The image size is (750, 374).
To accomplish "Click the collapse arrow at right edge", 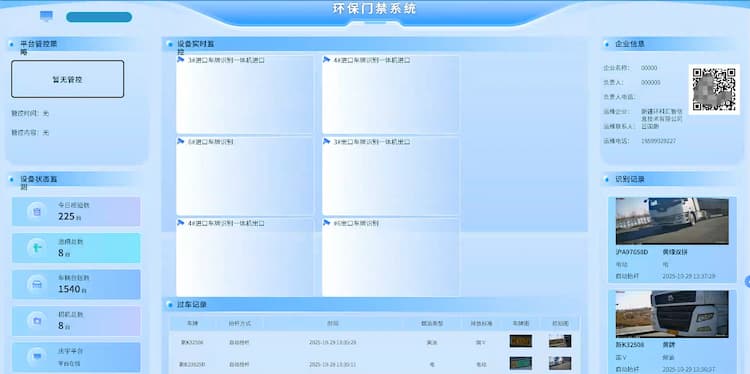I will pyautogui.click(x=747, y=282).
